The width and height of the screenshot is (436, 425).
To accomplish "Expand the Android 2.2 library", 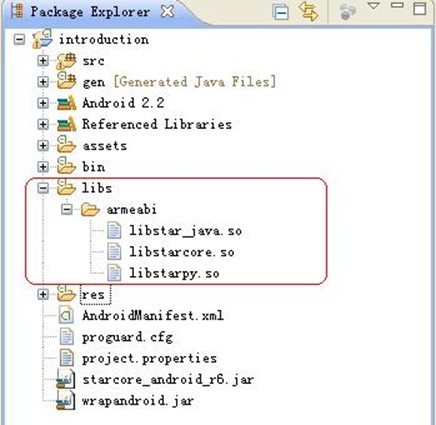I will click(x=43, y=103).
